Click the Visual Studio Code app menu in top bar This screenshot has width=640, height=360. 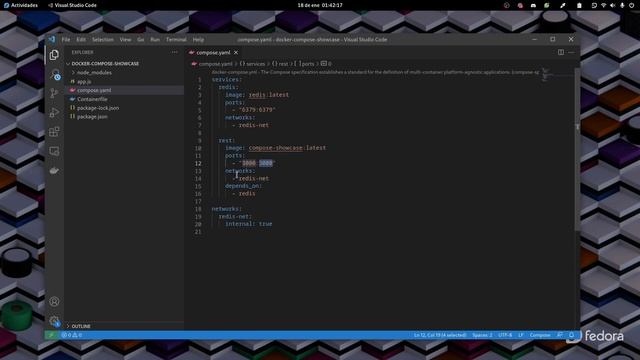point(72,5)
